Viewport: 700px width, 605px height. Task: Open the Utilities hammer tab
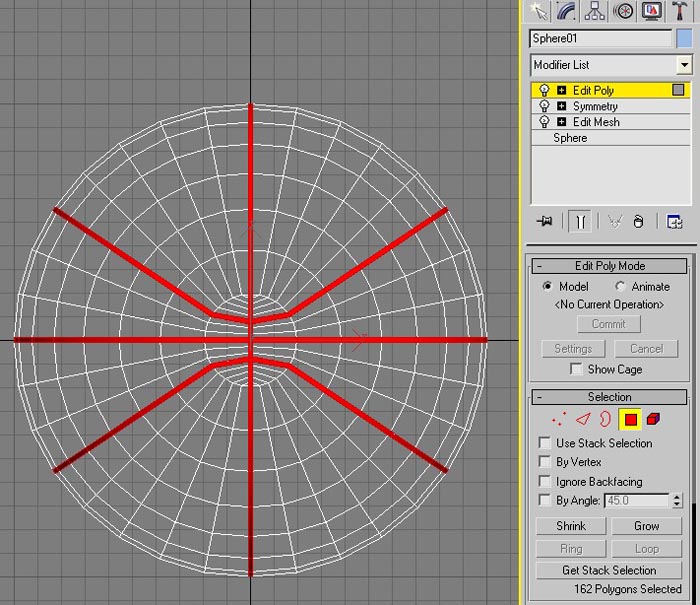pyautogui.click(x=679, y=11)
